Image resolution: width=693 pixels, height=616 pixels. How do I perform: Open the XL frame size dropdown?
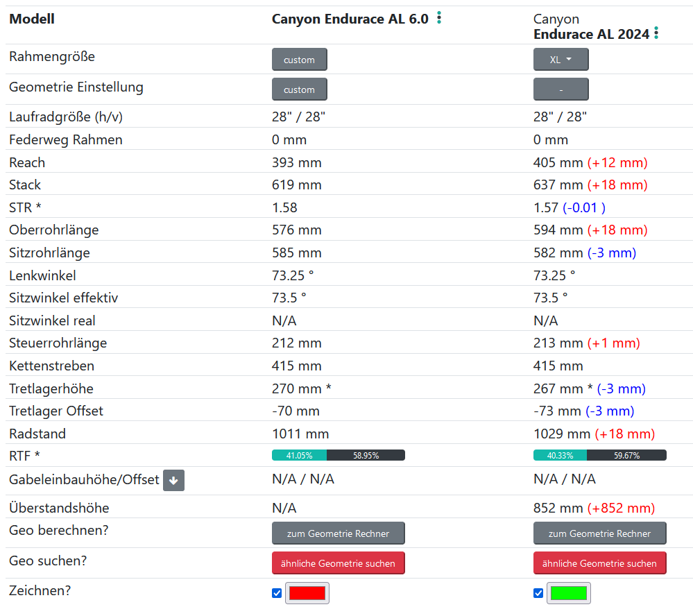[561, 60]
